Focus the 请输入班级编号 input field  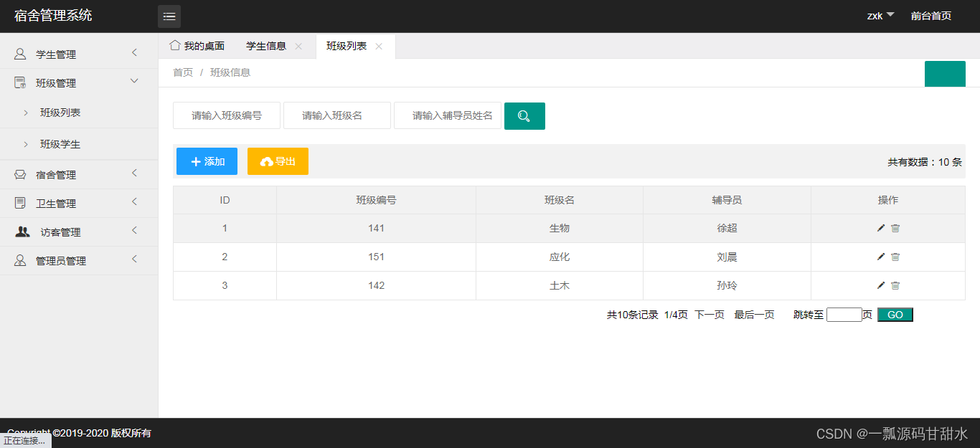click(x=227, y=115)
